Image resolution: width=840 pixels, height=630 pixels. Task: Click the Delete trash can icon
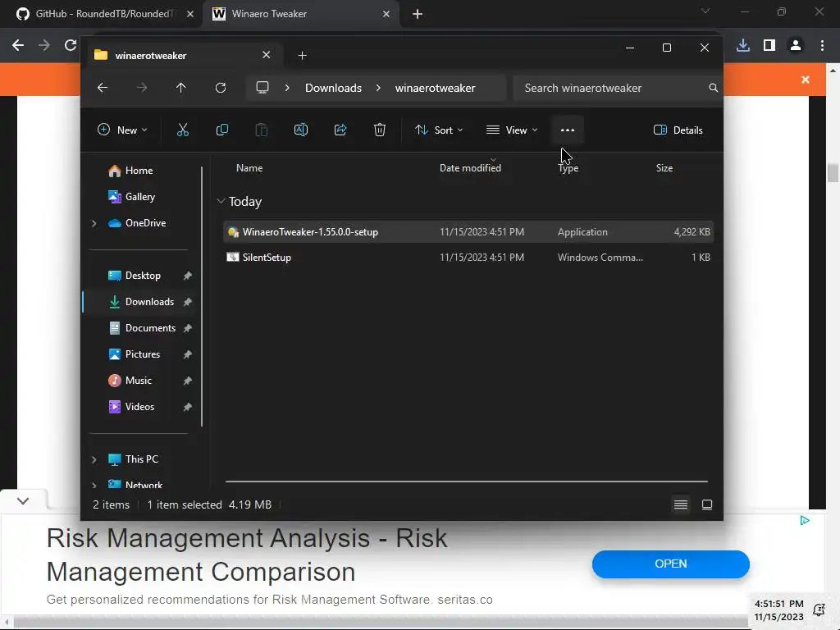pos(380,130)
